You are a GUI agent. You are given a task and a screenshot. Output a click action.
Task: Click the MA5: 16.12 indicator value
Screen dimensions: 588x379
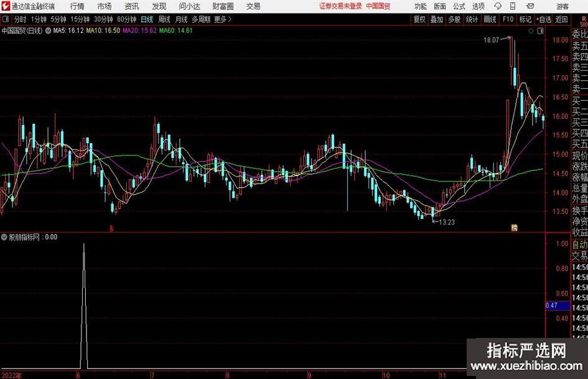68,30
